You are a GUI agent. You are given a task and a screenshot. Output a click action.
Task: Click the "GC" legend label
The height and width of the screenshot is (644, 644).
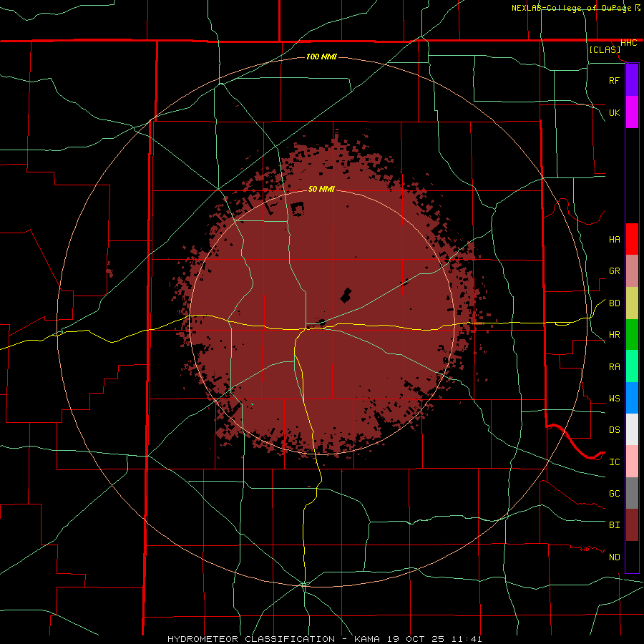615,494
